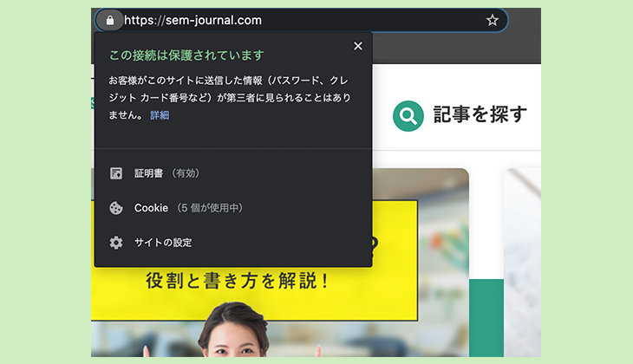This screenshot has height=364, width=633.
Task: Click the lock icon in address bar
Action: point(110,20)
